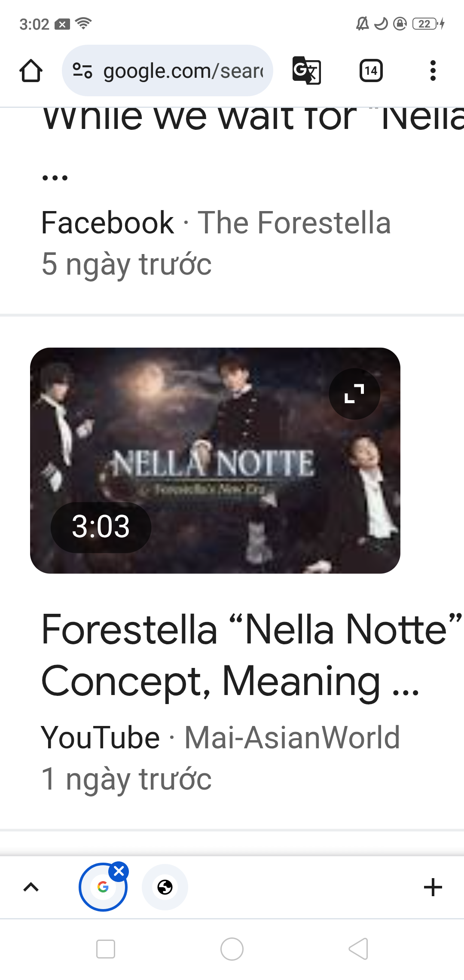The height and width of the screenshot is (980, 464).
Task: Close the Google tab in group
Action: click(119, 871)
